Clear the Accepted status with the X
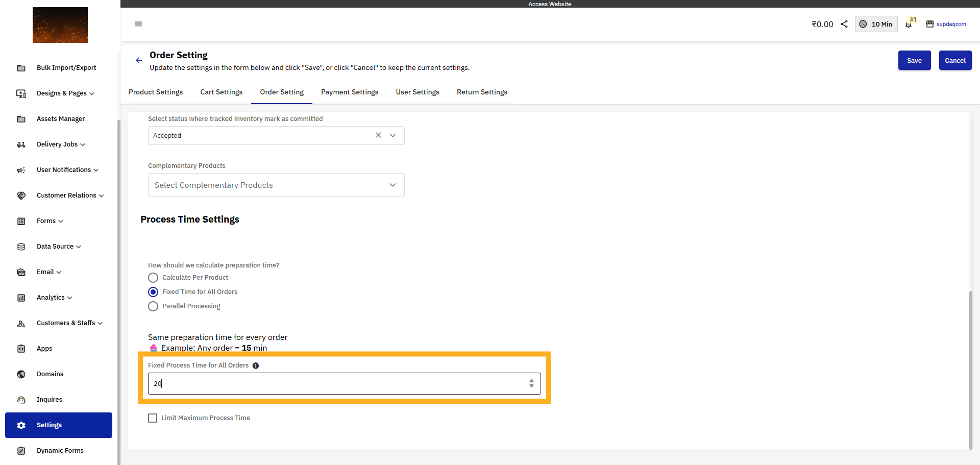Screen dimensions: 980x465 [x=378, y=135]
